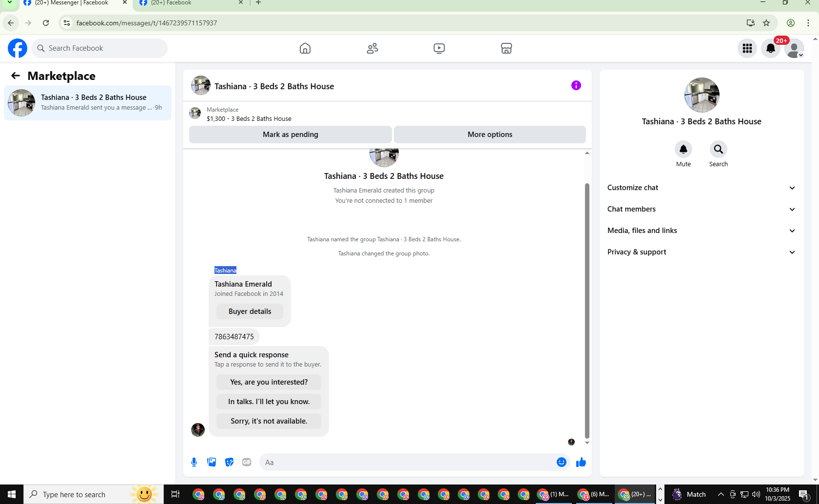The image size is (819, 504).
Task: Send quick reply 'Yes, are you interested?'
Action: coord(269,382)
